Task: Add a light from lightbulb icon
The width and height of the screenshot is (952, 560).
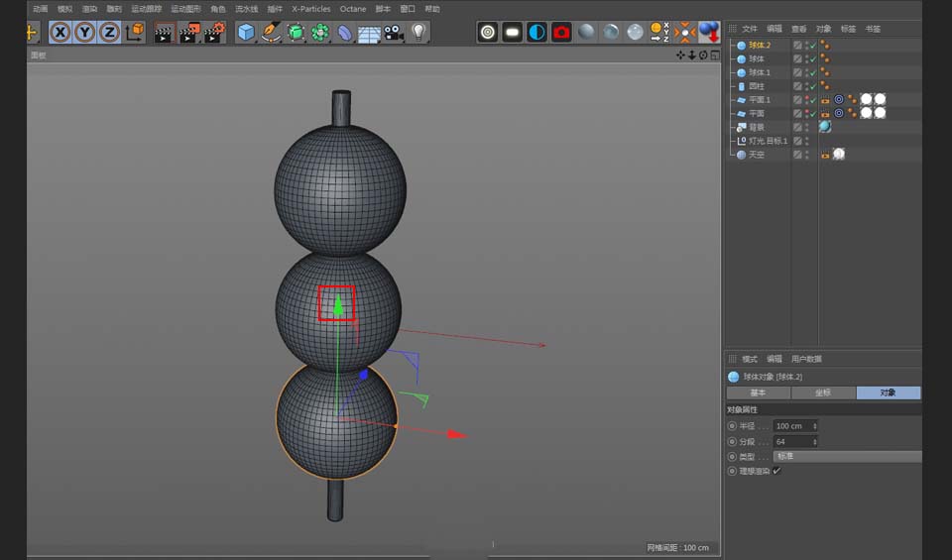Action: [418, 33]
